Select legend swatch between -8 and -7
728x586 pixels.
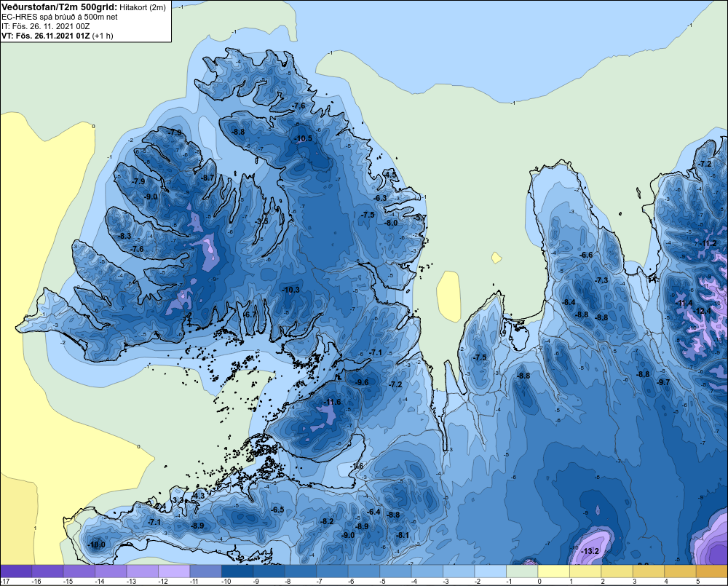pyautogui.click(x=301, y=571)
